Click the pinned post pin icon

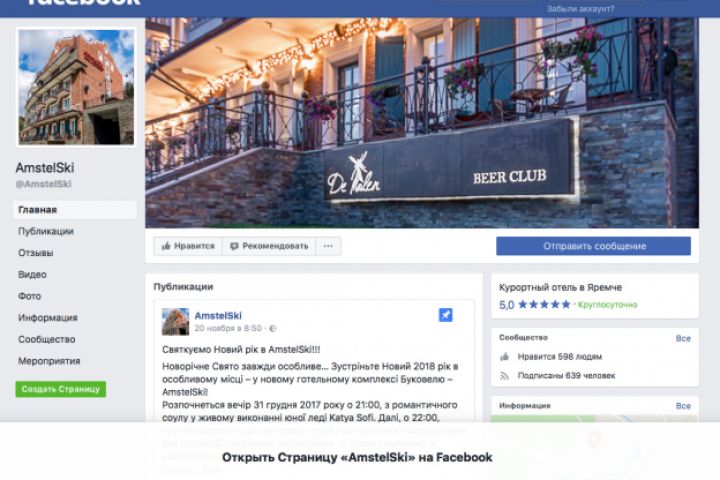(445, 315)
